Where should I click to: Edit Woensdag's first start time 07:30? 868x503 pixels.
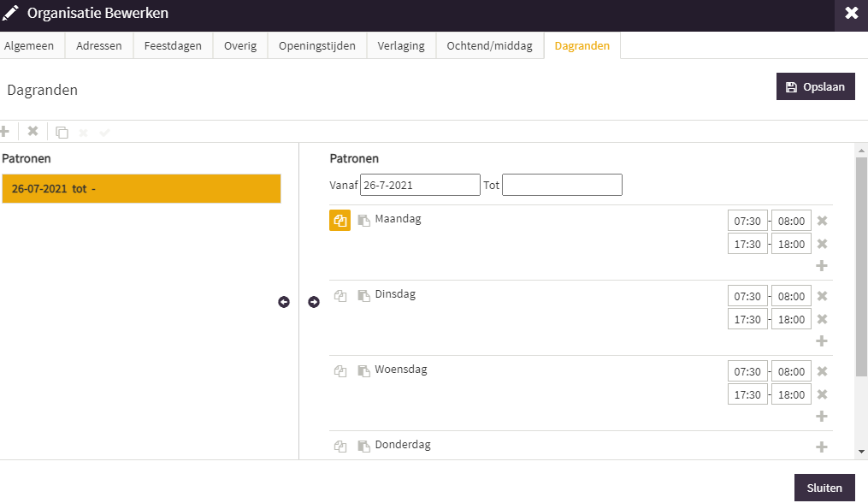(x=748, y=371)
